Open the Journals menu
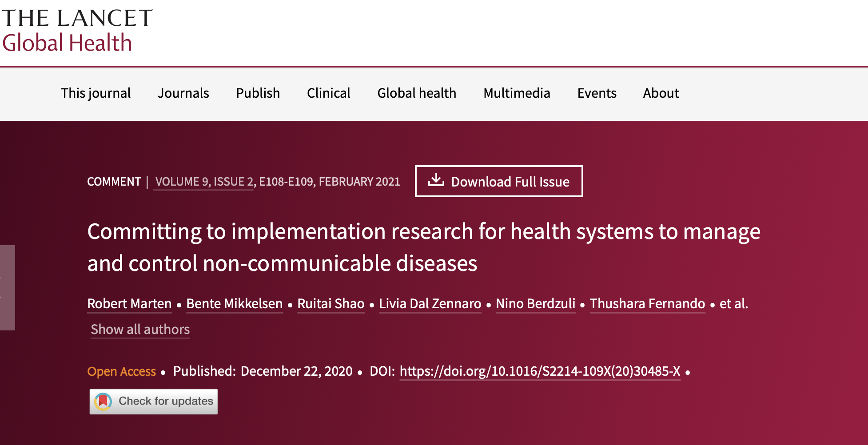 click(x=183, y=93)
